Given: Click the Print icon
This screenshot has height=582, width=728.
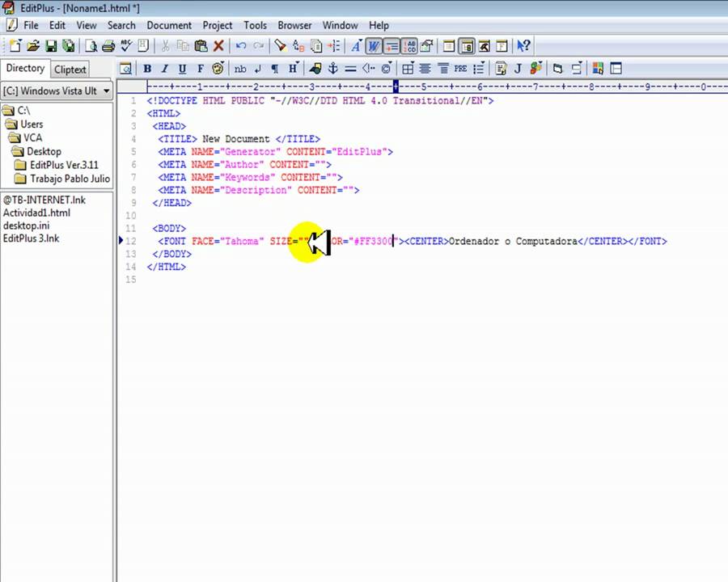Looking at the screenshot, I should click(108, 46).
